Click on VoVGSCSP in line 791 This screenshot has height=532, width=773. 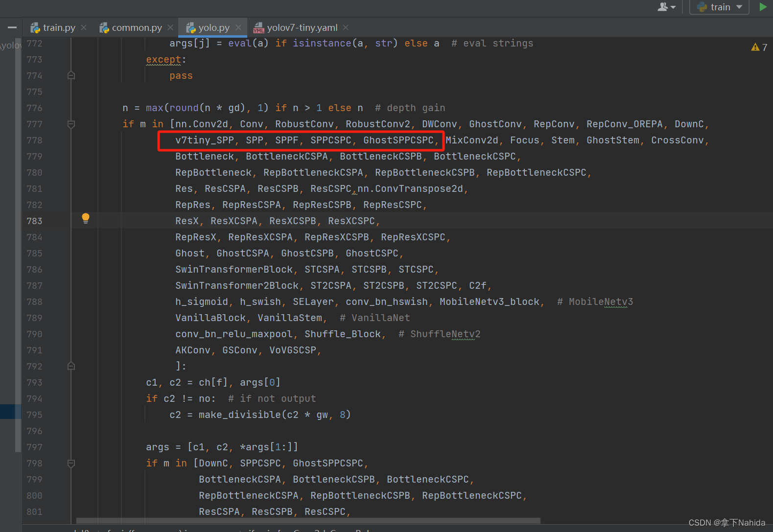293,350
